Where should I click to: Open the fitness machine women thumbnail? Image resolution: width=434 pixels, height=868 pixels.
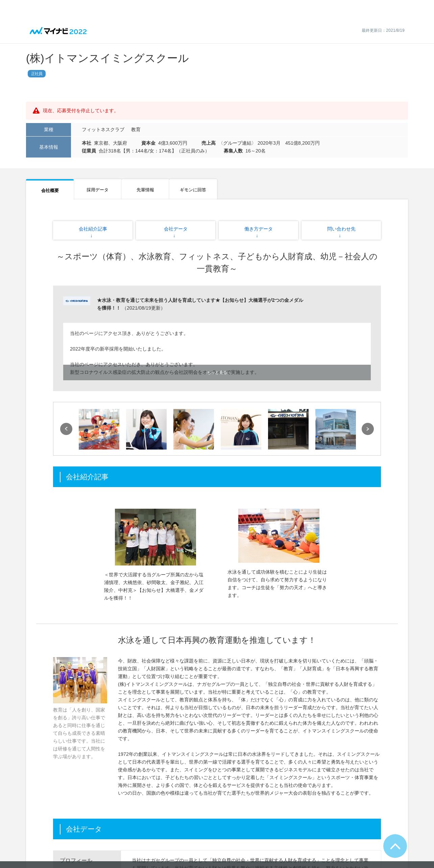(194, 429)
